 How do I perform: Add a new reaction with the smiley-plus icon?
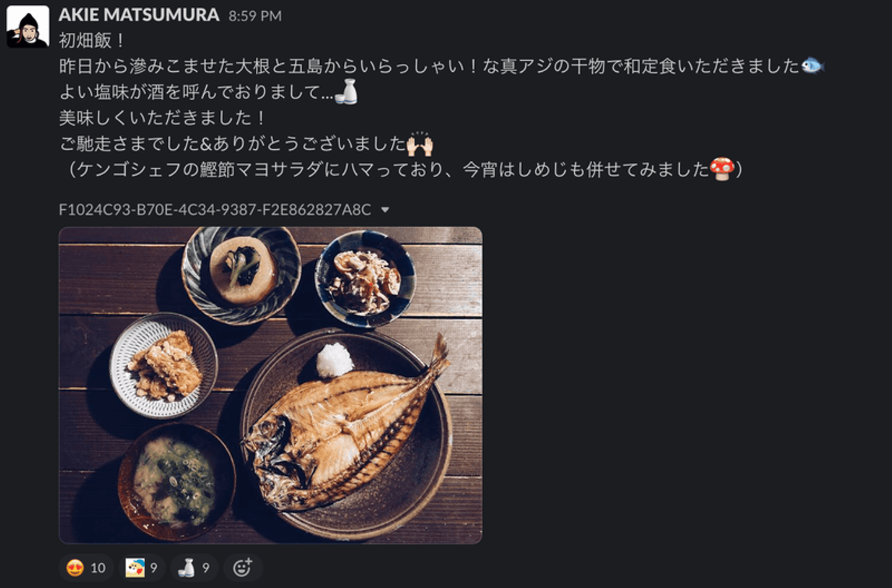(x=242, y=568)
